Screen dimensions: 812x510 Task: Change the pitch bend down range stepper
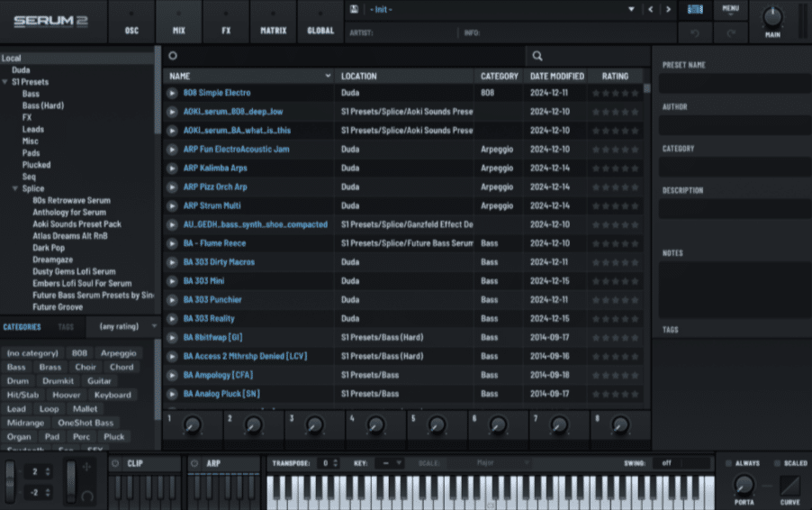tap(48, 492)
